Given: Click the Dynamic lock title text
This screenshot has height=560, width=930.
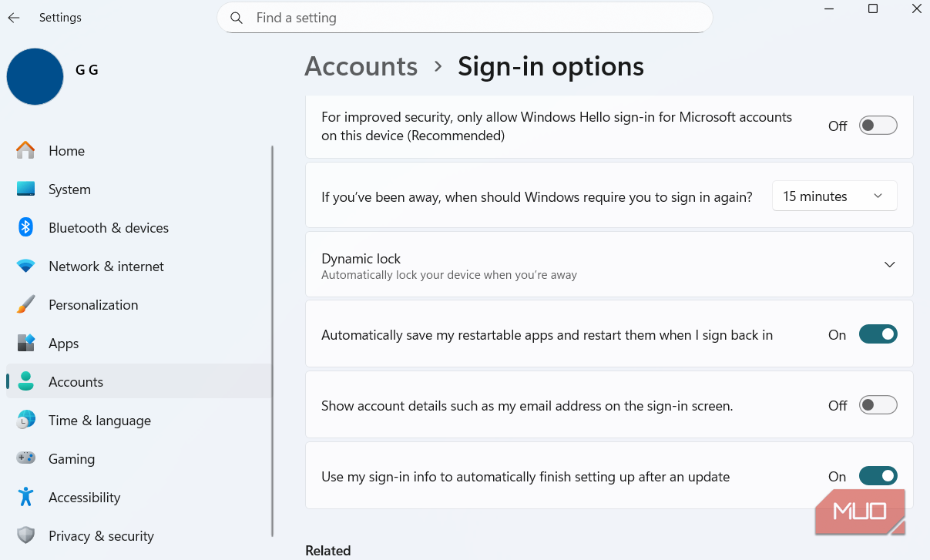Looking at the screenshot, I should [361, 259].
